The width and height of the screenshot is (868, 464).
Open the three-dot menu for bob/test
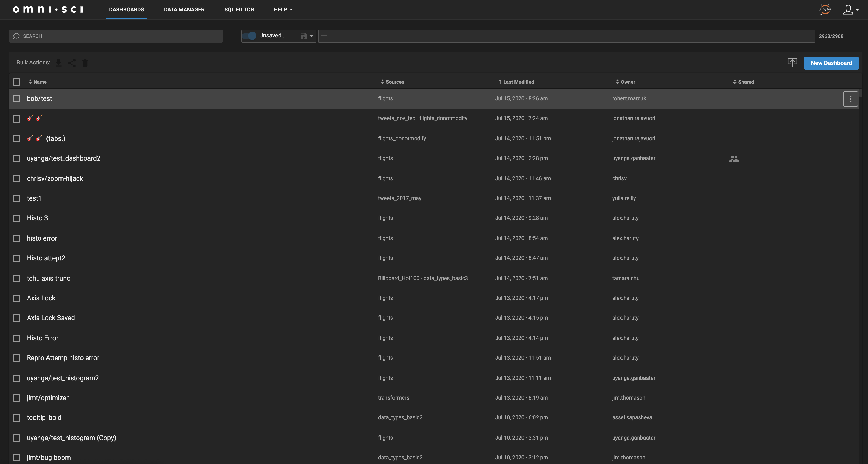tap(850, 99)
